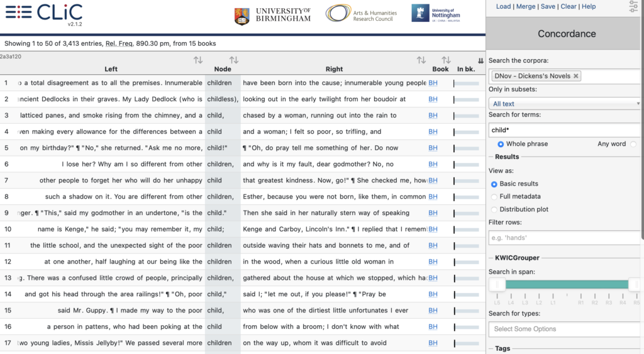The height and width of the screenshot is (354, 644).
Task: Click the University of Birmingham logo
Action: [x=272, y=15]
